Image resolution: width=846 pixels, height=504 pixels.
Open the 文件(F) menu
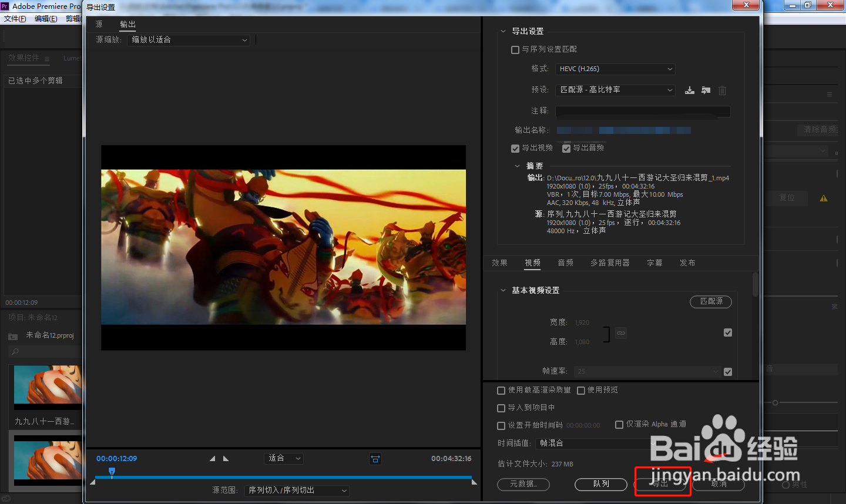point(15,19)
